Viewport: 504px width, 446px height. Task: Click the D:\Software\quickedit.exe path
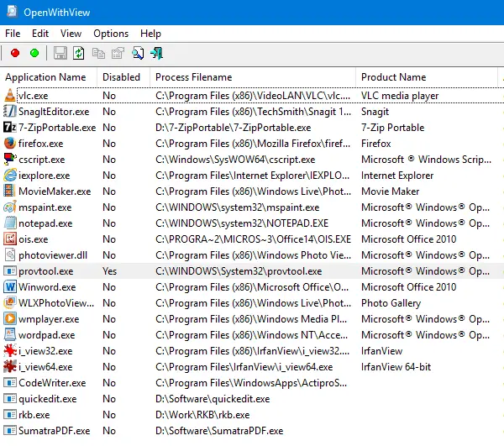tap(213, 399)
